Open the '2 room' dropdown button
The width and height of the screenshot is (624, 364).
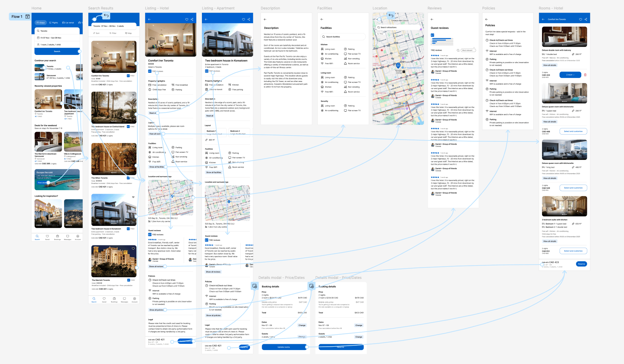(x=570, y=75)
